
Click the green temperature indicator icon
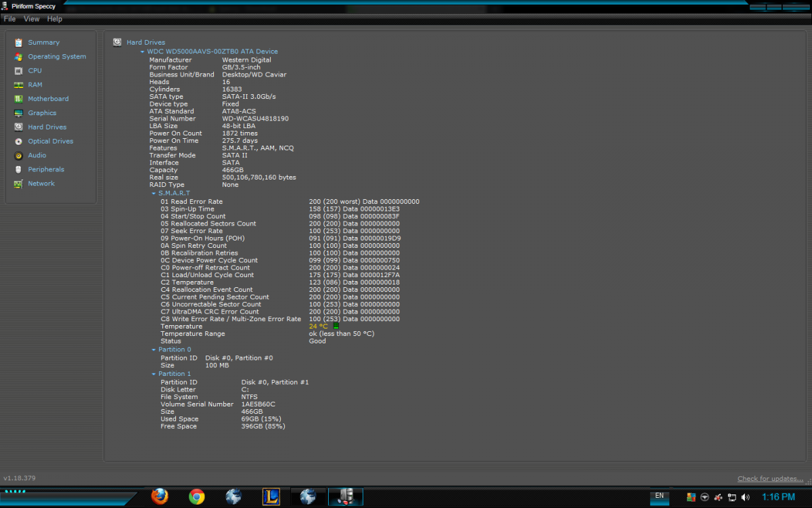336,326
